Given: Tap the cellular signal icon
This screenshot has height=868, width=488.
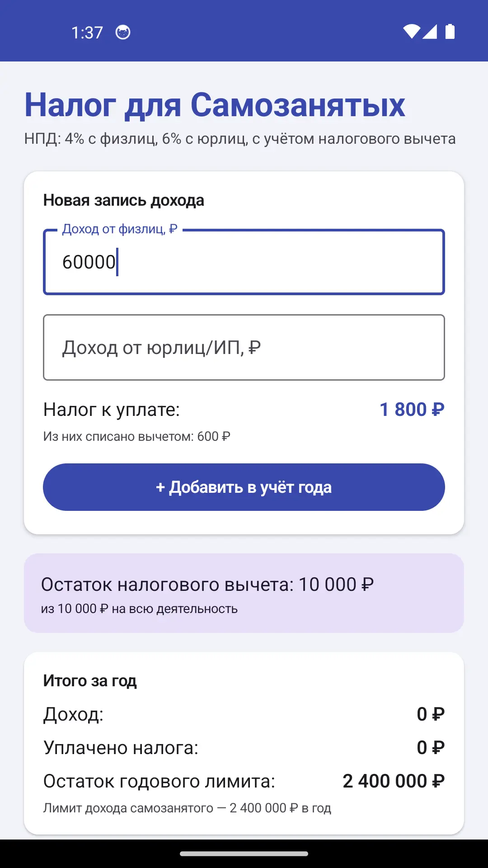Looking at the screenshot, I should coord(430,32).
